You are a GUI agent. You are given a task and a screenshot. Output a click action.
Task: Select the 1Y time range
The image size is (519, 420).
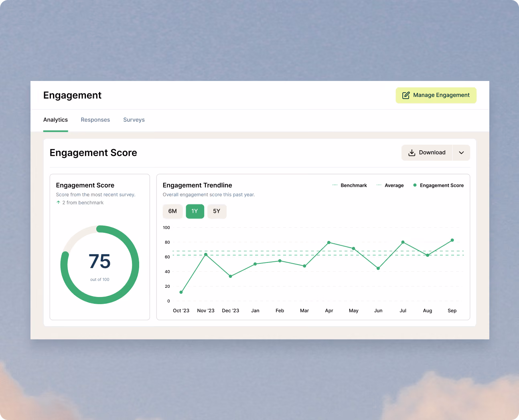click(195, 211)
